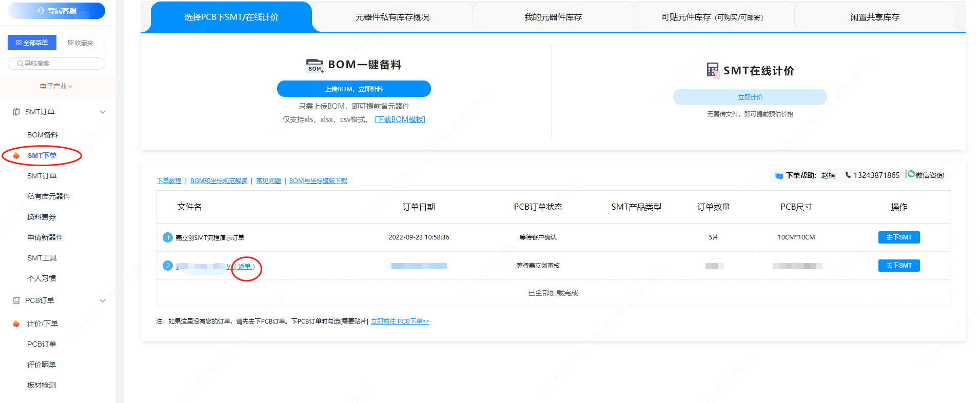Click the flame icon beside SMT下单

tap(16, 155)
